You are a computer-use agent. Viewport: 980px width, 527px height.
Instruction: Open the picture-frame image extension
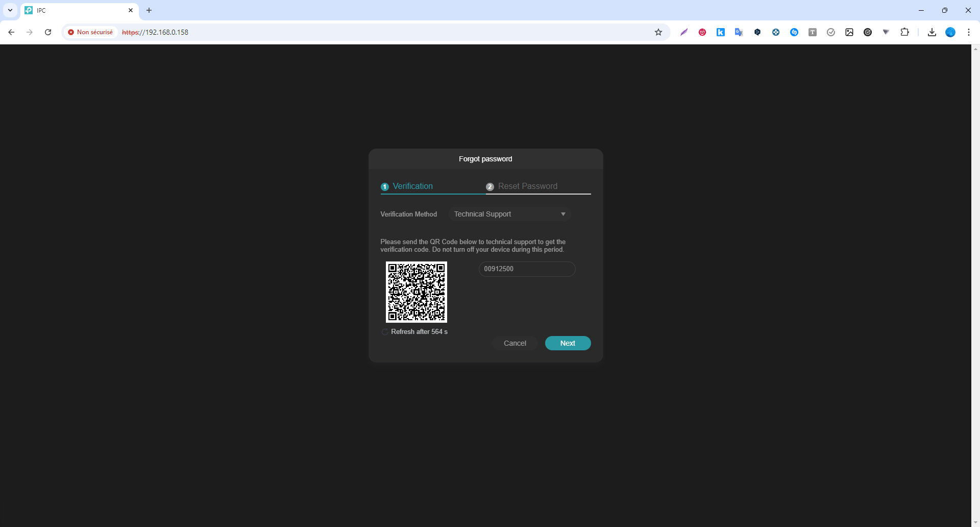[849, 32]
